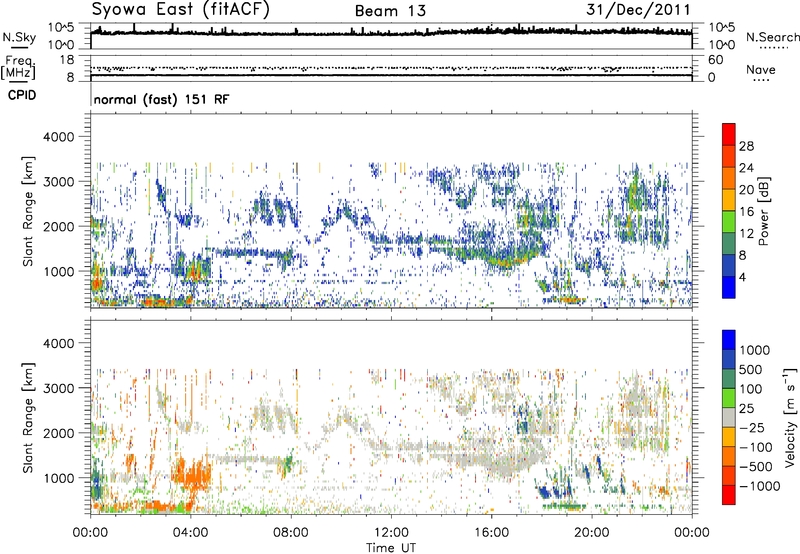Click the blue velocity patch near 18:00

click(x=545, y=492)
